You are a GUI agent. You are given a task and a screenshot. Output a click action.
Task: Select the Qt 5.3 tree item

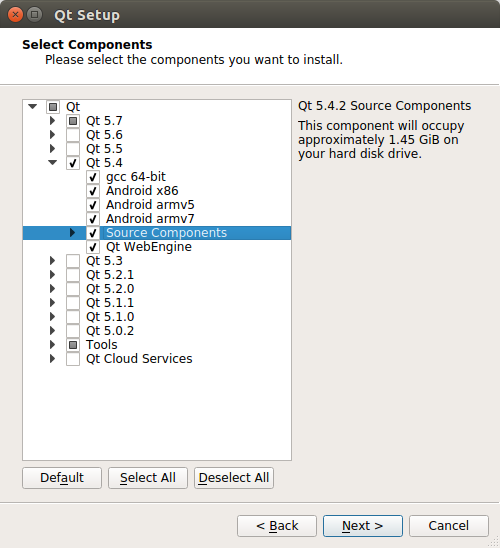point(104,261)
